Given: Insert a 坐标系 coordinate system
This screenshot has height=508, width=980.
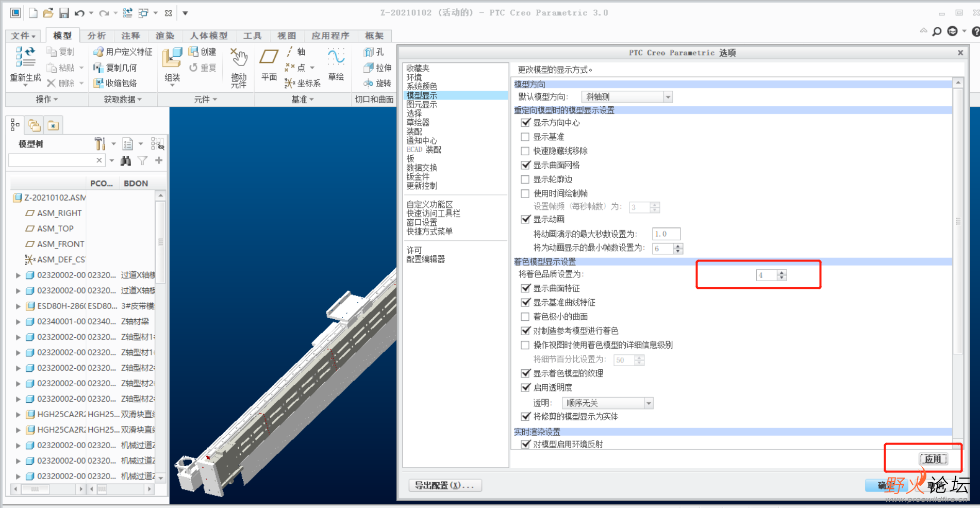Looking at the screenshot, I should tap(303, 83).
